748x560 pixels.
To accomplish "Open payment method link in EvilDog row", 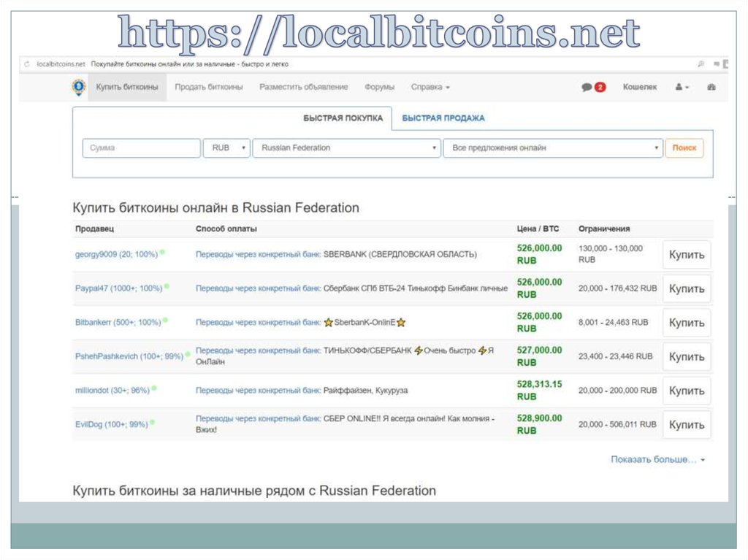I will click(x=258, y=418).
